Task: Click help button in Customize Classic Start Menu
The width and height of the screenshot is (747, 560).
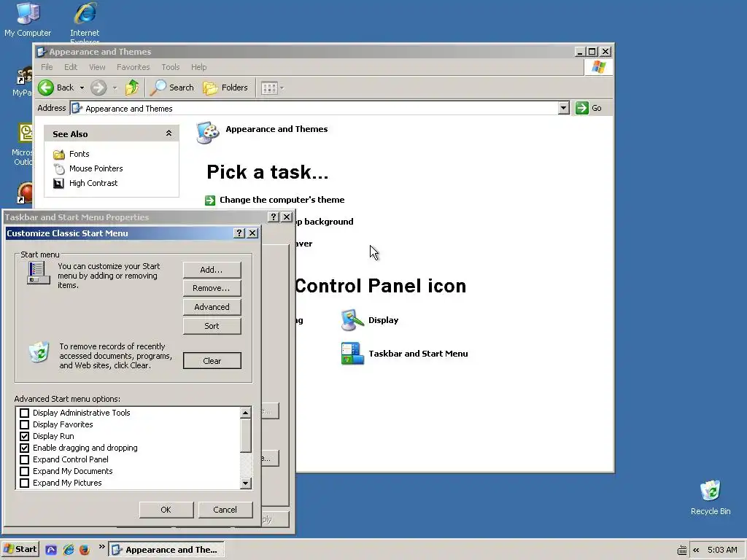Action: pos(239,233)
